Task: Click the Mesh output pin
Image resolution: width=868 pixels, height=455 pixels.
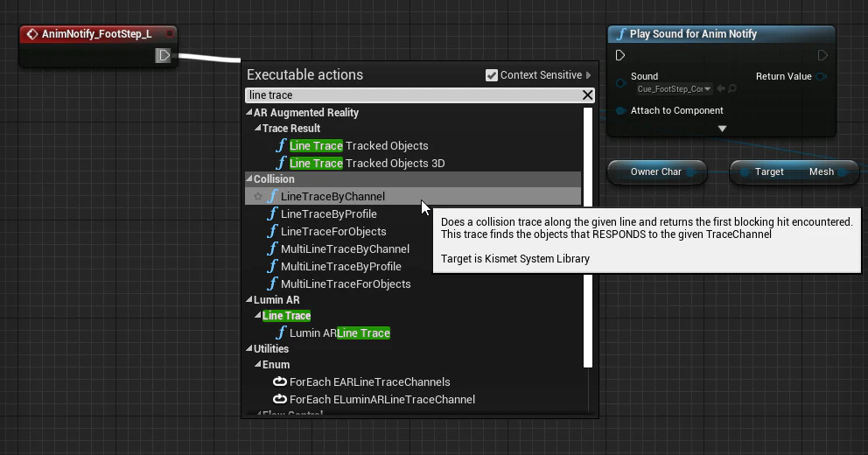Action: (843, 172)
